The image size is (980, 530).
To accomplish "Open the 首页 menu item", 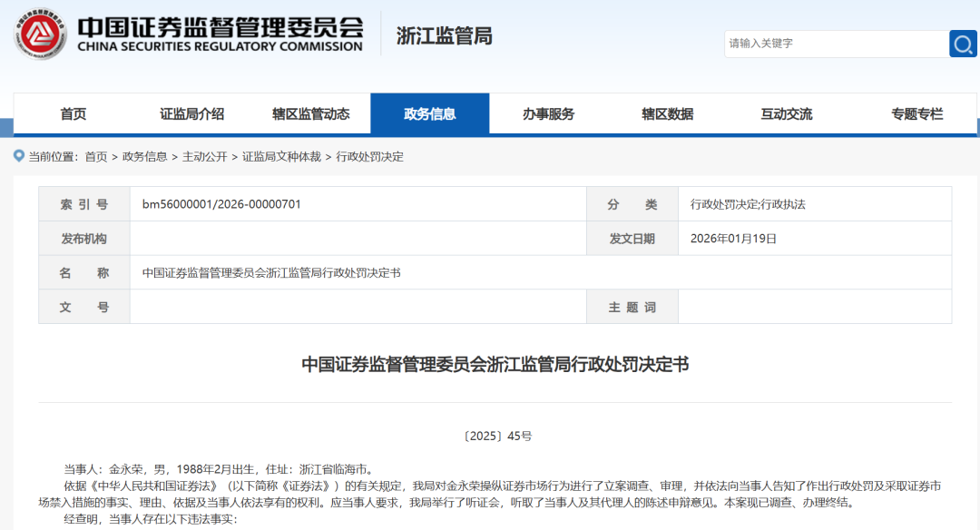I will pyautogui.click(x=73, y=113).
